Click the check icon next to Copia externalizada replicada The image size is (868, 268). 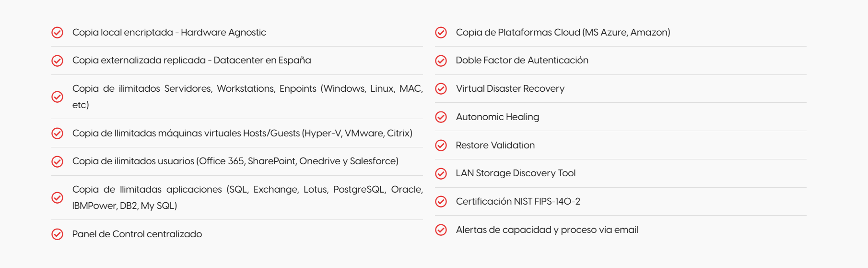58,61
